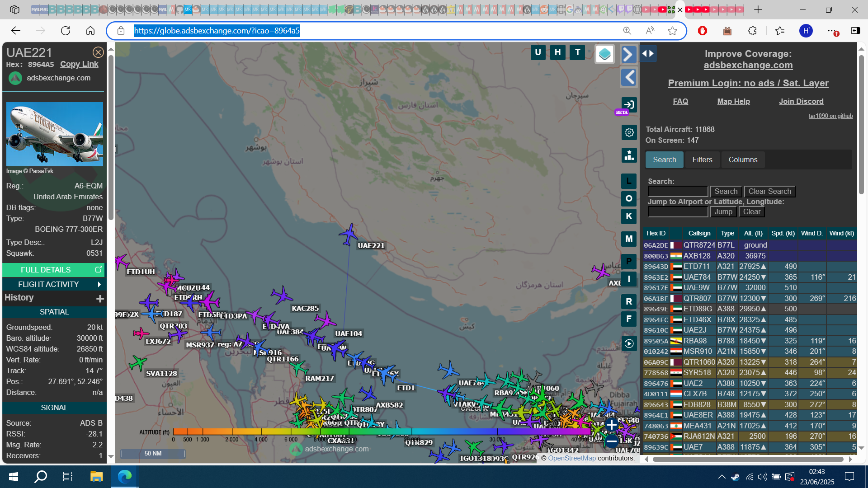Toggle the M map option
Image resolution: width=868 pixels, height=488 pixels.
629,239
